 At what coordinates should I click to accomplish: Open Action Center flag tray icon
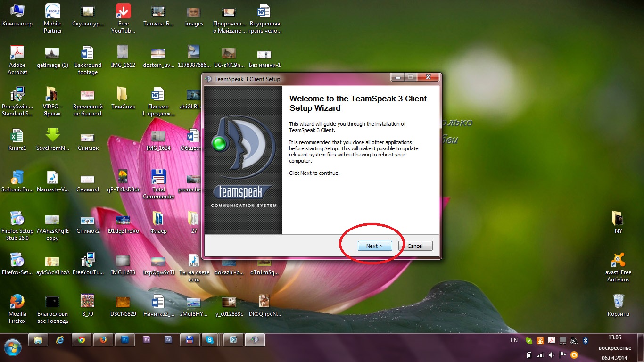point(562,354)
